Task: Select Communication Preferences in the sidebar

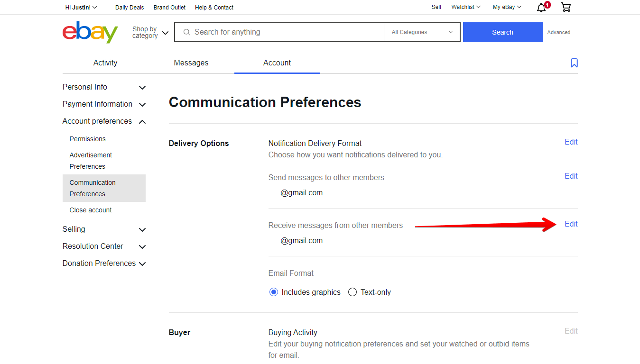Action: click(x=104, y=188)
